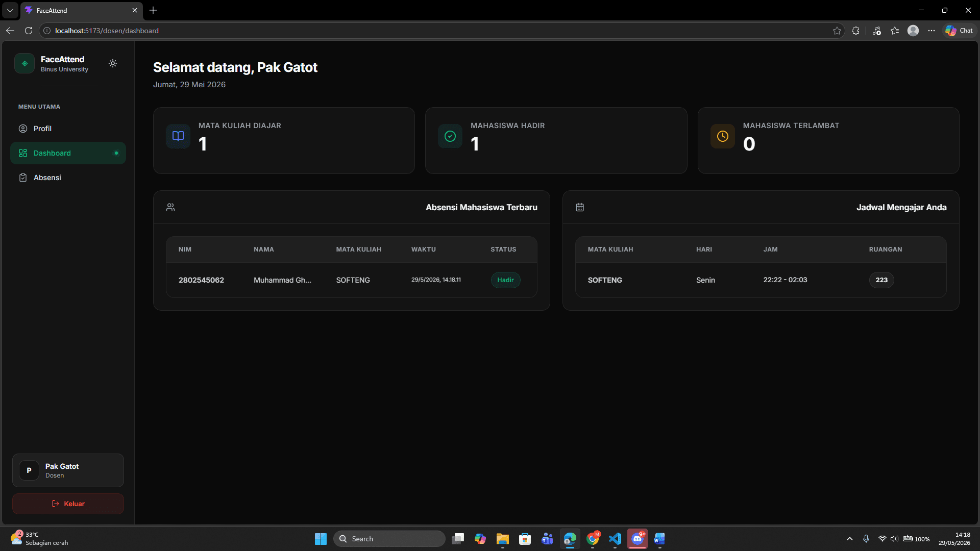Expand the system tray hidden icons chevron
The width and height of the screenshot is (980, 551).
click(x=850, y=539)
